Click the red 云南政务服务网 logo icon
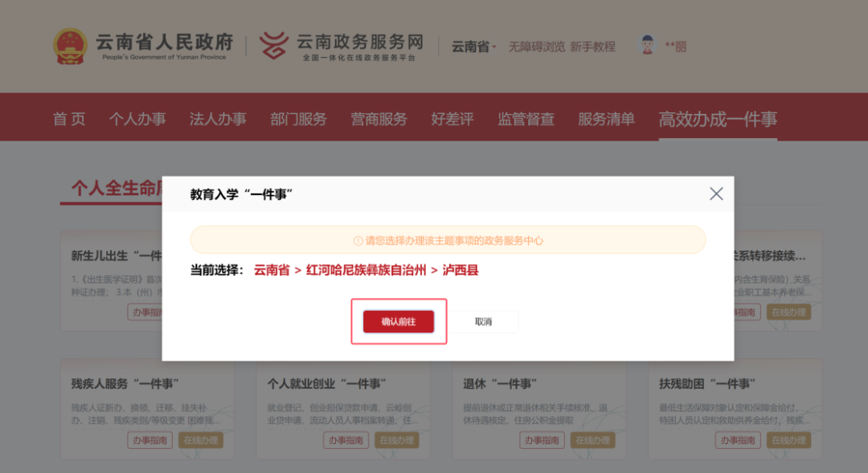This screenshot has height=473, width=868. pos(274,45)
